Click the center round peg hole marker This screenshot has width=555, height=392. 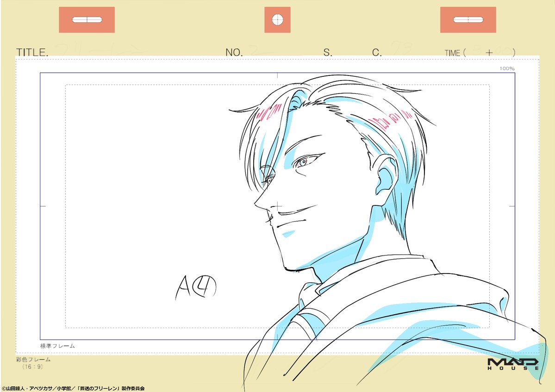pos(277,20)
